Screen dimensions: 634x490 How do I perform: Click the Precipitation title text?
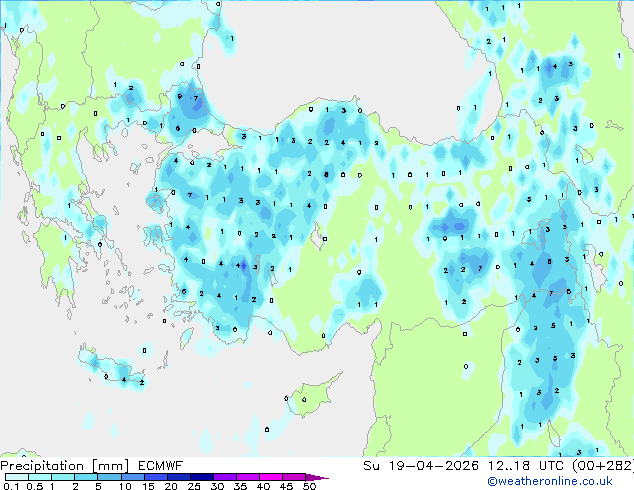42,466
